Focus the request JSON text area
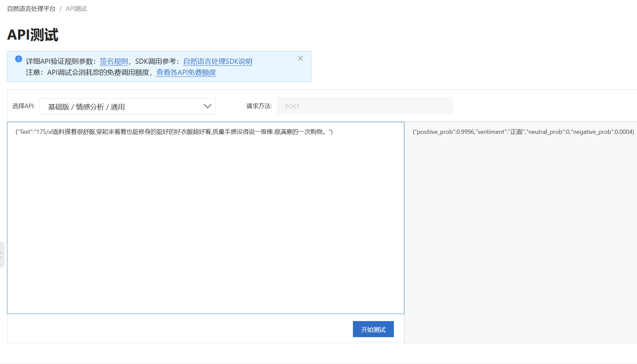Viewport: 637px width, 364px height. pyautogui.click(x=206, y=218)
